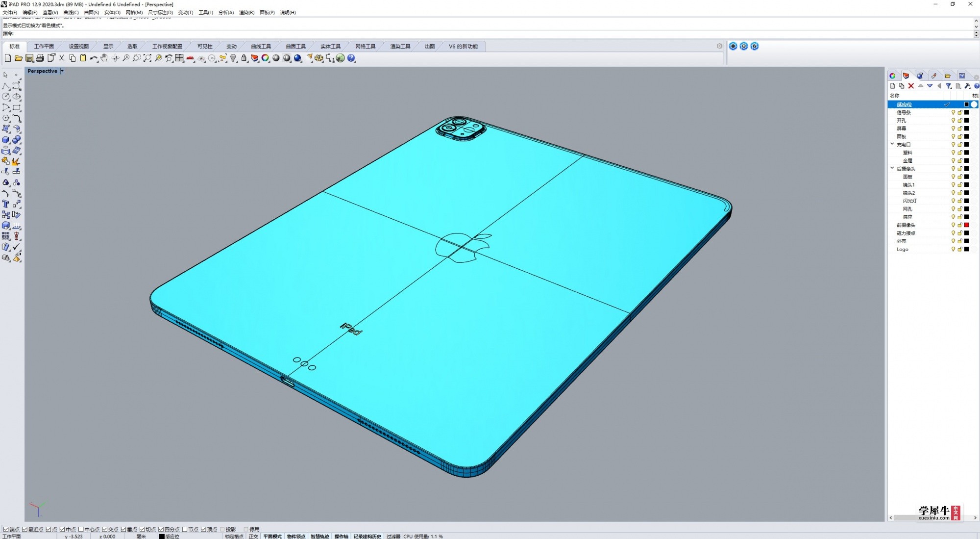
Task: Open the 渲染(R) menu
Action: coord(246,13)
